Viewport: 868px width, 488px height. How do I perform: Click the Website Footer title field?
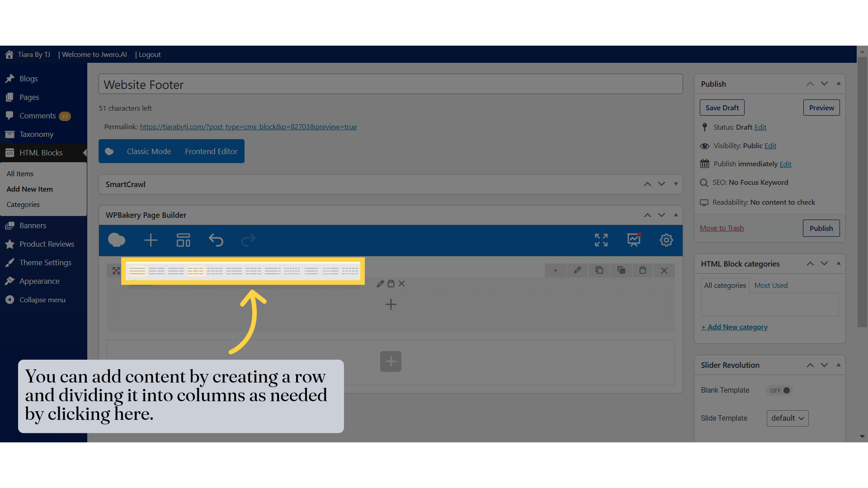pos(391,84)
